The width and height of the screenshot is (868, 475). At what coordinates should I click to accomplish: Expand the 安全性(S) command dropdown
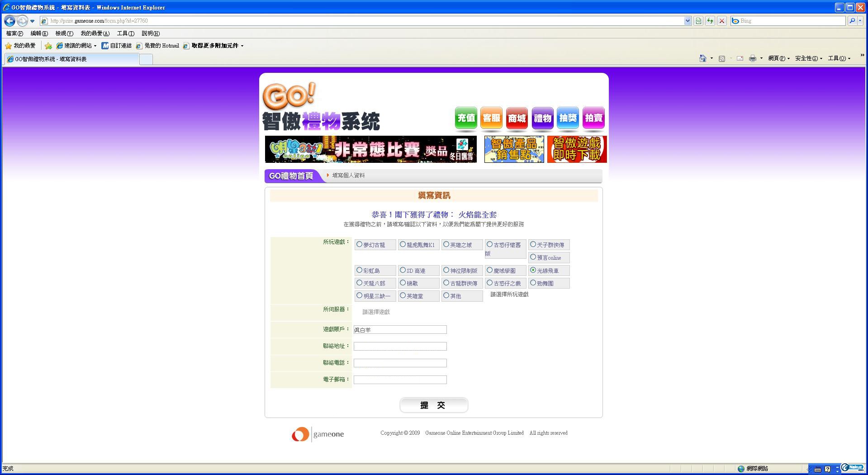coord(809,58)
